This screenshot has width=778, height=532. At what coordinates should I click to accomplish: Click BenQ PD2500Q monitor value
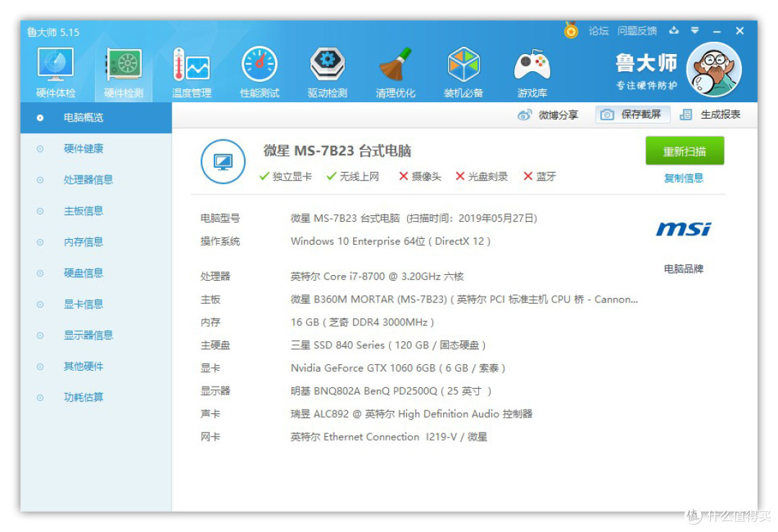(x=391, y=391)
